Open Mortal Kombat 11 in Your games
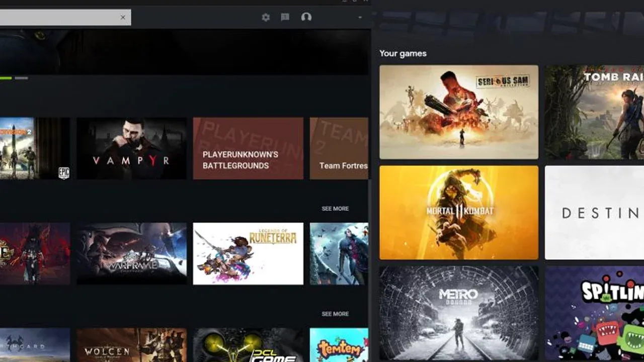 459,213
